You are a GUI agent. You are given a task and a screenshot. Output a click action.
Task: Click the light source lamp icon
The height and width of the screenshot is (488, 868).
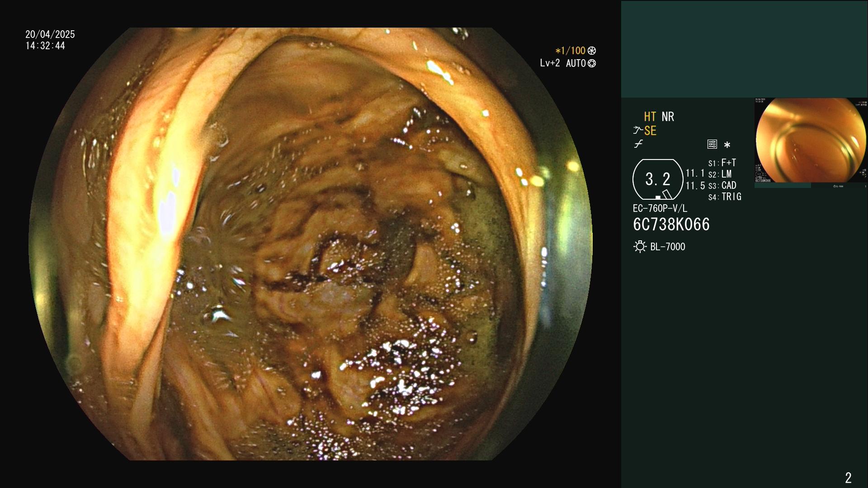click(x=640, y=247)
